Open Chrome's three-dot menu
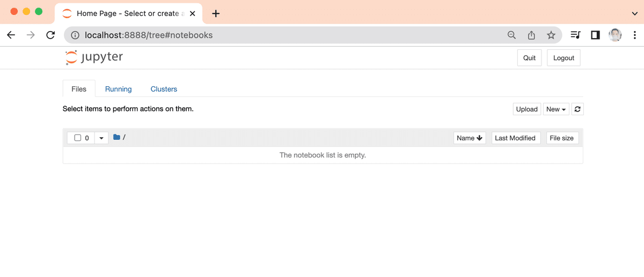 [x=634, y=35]
